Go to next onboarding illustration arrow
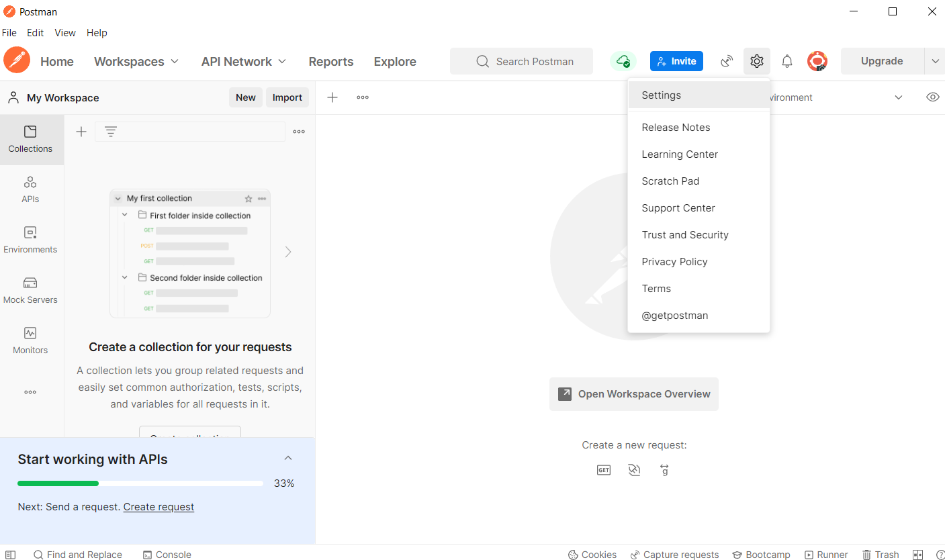The height and width of the screenshot is (560, 945). 288,252
